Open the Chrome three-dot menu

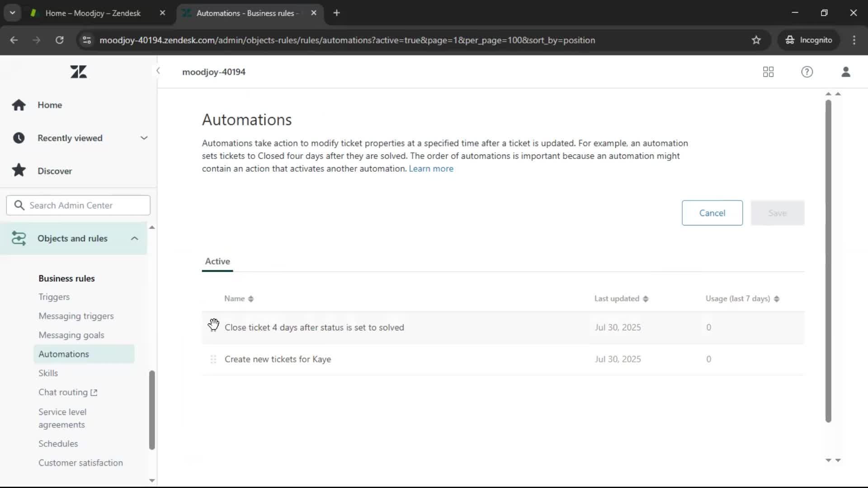pyautogui.click(x=854, y=40)
